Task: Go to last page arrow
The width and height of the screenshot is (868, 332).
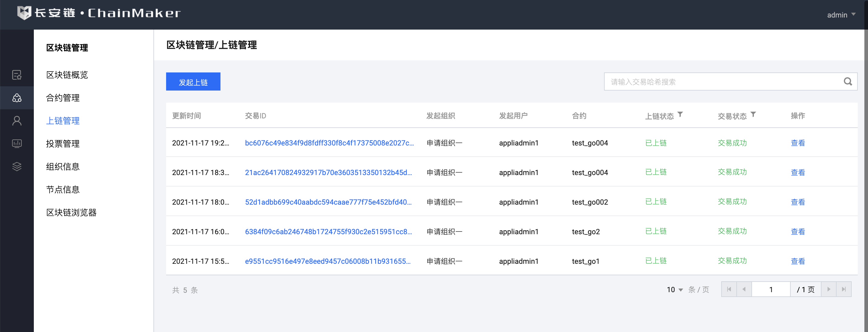Action: 844,289
